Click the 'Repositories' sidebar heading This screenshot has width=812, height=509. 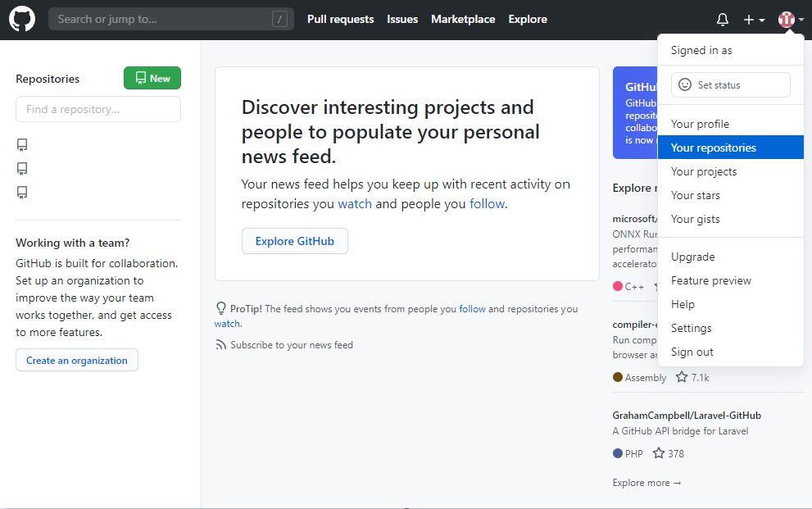(x=48, y=79)
